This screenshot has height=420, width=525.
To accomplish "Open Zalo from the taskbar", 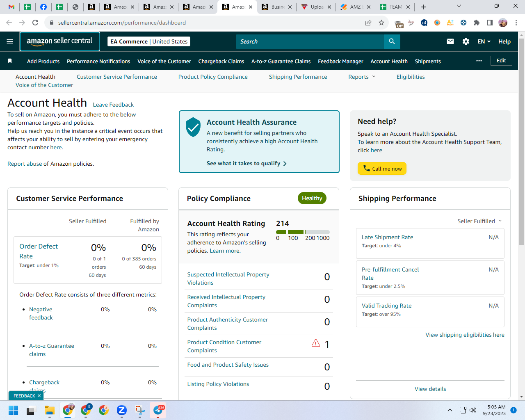I will point(122,410).
